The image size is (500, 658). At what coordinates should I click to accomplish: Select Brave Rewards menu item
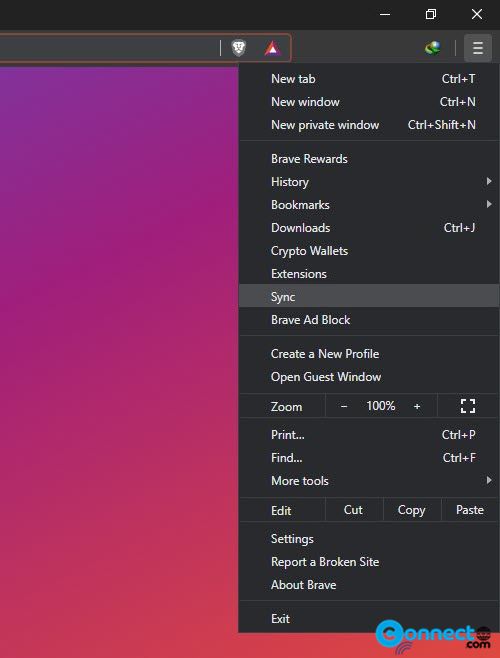(x=369, y=159)
